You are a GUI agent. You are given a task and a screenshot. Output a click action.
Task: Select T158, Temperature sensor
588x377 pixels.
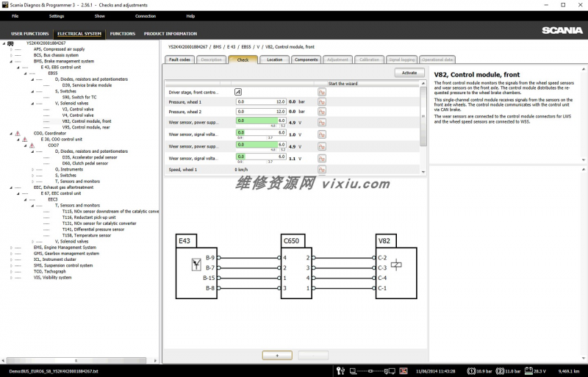tap(86, 235)
